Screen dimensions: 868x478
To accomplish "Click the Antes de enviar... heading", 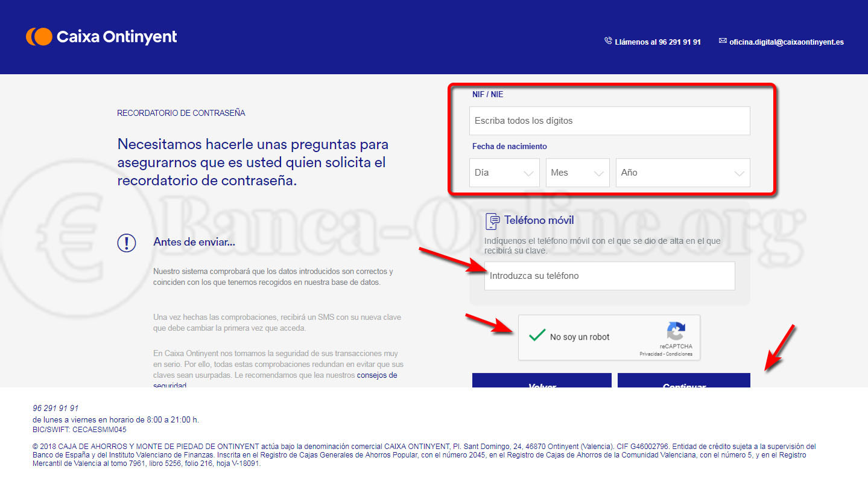I will pyautogui.click(x=194, y=242).
